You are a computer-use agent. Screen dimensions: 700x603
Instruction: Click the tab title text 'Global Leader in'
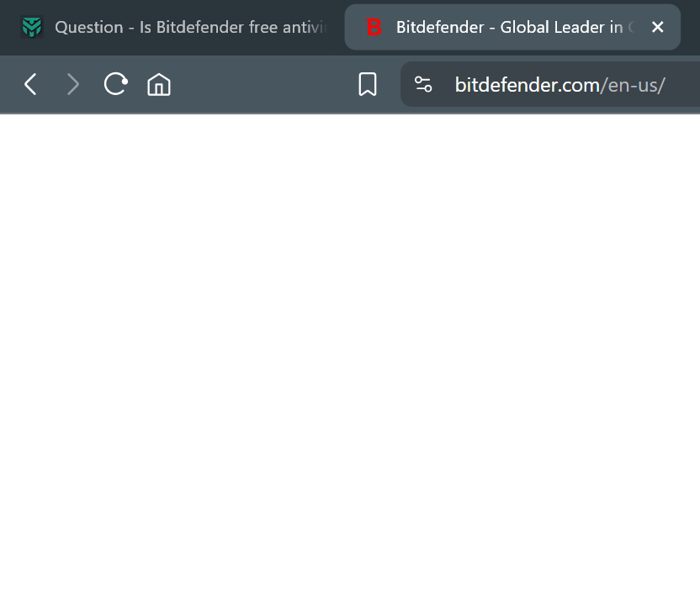click(561, 27)
